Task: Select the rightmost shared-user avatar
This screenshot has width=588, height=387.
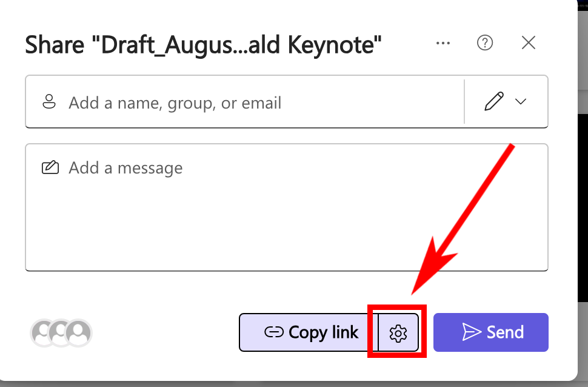Action: [x=79, y=332]
